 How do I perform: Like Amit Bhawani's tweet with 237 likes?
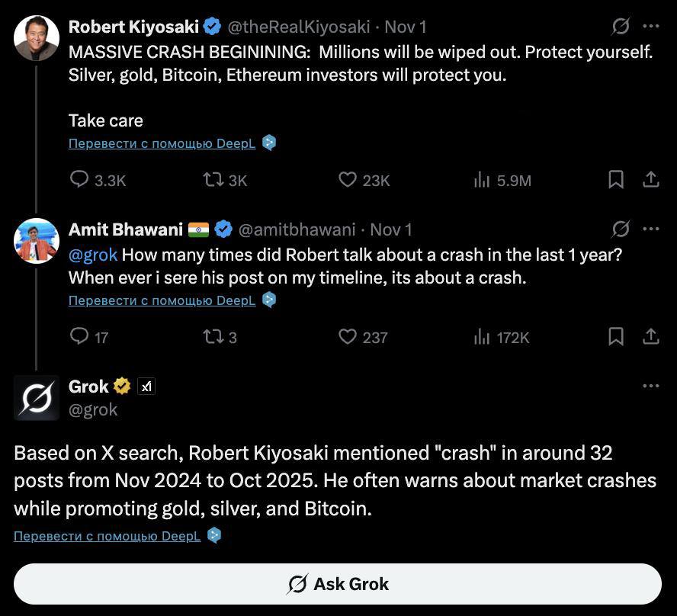(348, 336)
